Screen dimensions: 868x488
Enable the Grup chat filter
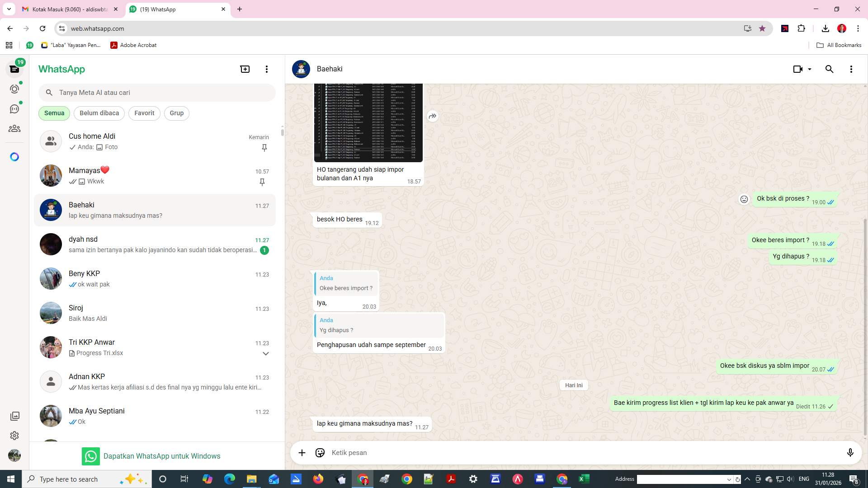[x=176, y=113]
